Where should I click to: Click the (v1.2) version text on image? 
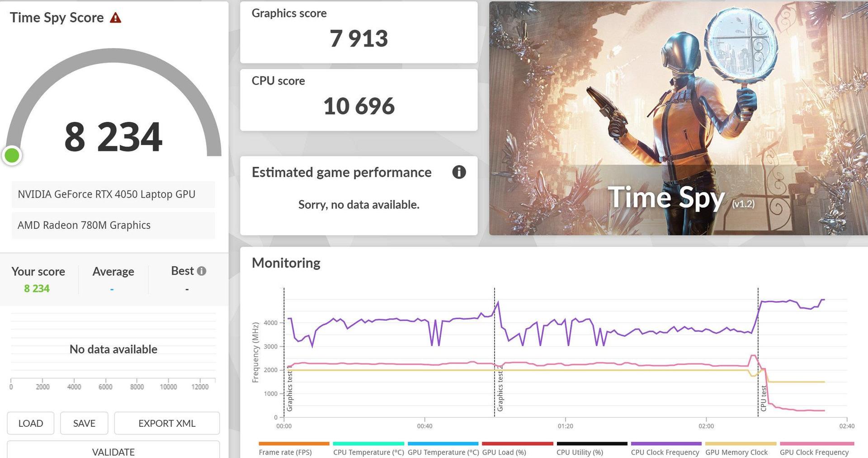click(743, 204)
